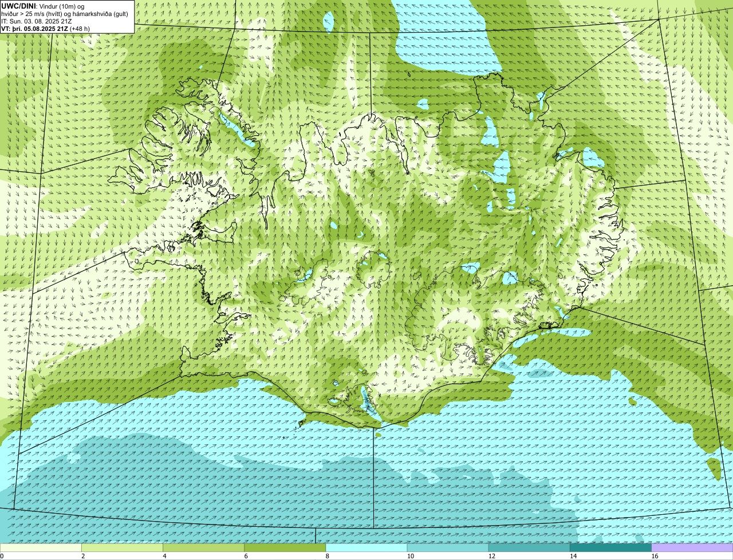Screen dimensions: 733x560
Task: Click the 0–2 m/s palest legend swatch
Action: (x=41, y=548)
